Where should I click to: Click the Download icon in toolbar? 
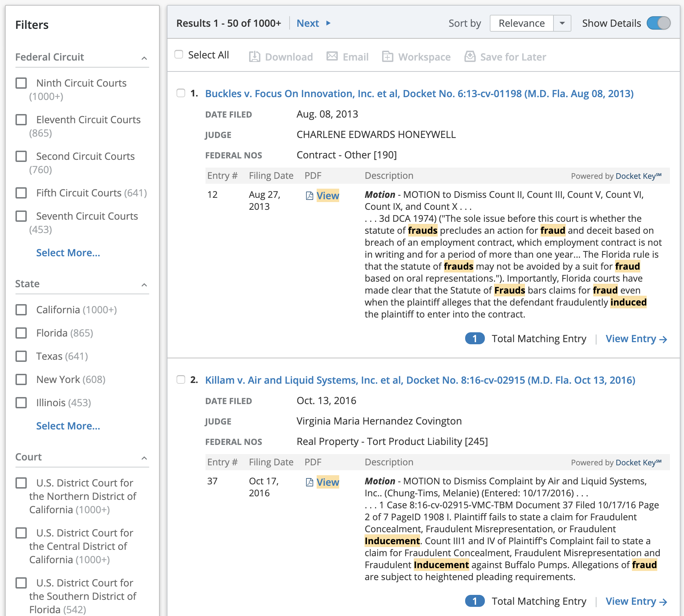[254, 57]
